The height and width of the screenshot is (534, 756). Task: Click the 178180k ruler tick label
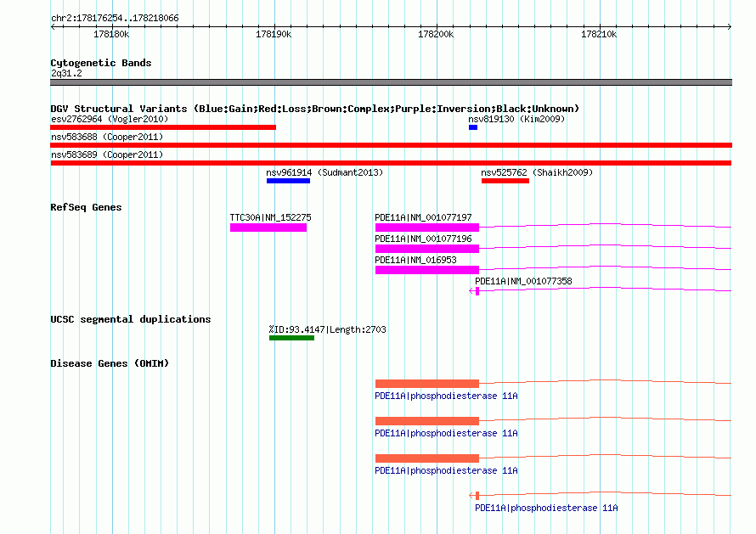coord(111,34)
